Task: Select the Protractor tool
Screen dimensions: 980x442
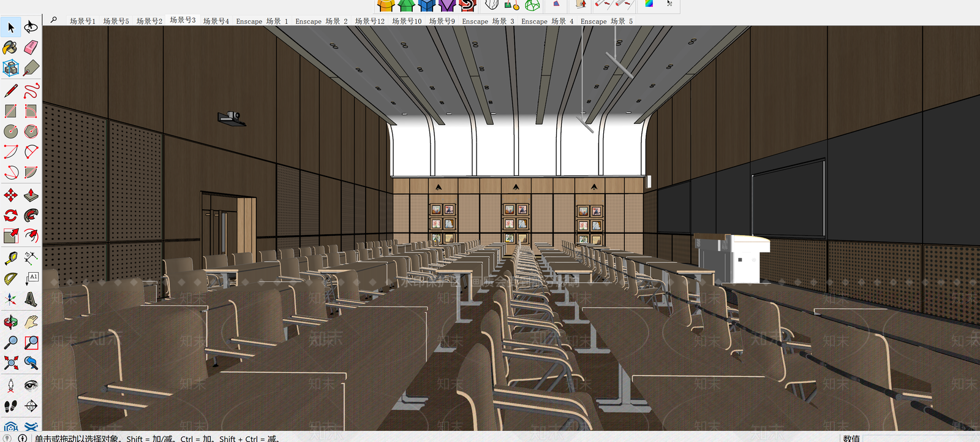Action: tap(10, 279)
